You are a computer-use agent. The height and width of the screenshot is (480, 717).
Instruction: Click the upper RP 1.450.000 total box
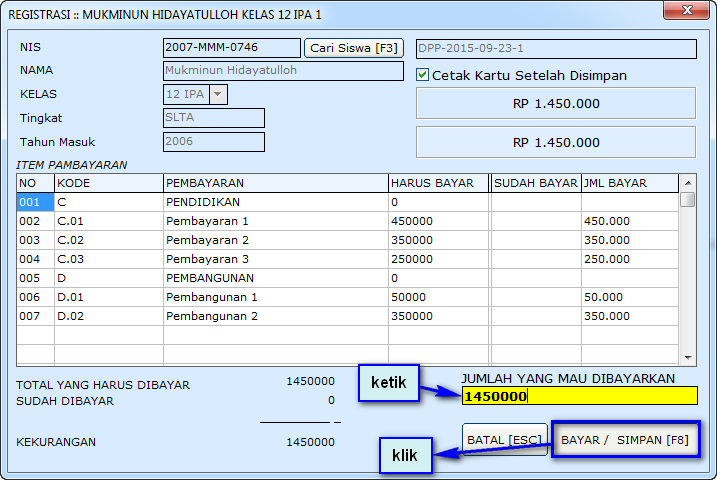tap(556, 103)
